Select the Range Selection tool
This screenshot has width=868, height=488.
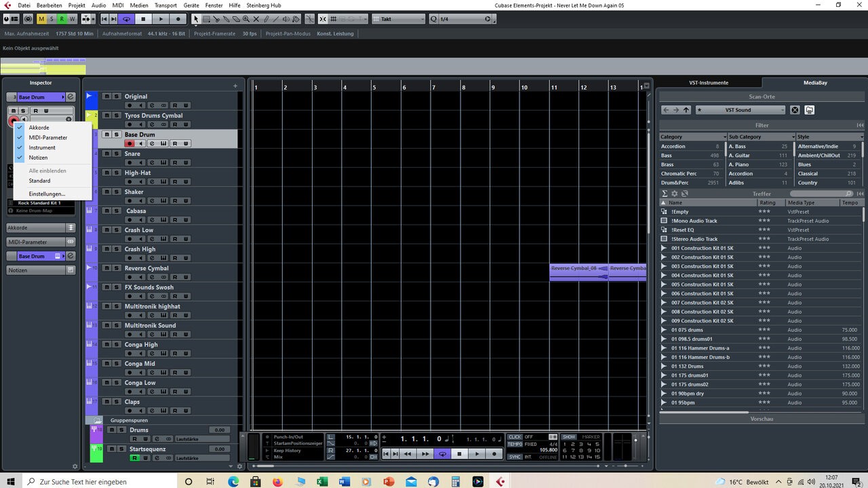click(206, 19)
